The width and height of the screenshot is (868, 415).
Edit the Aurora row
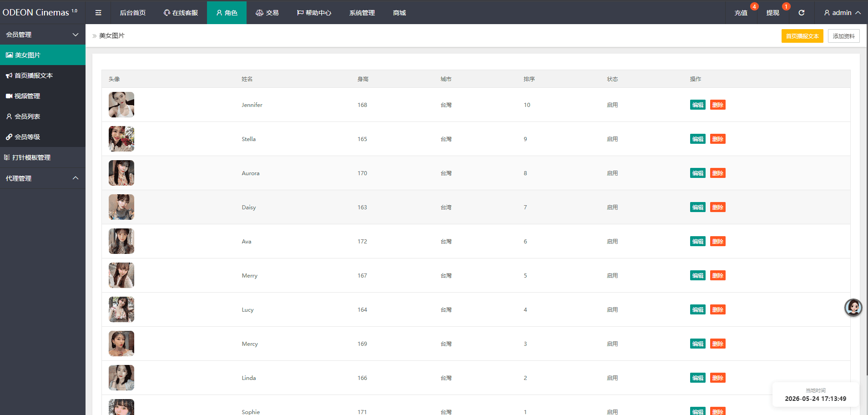click(x=698, y=173)
